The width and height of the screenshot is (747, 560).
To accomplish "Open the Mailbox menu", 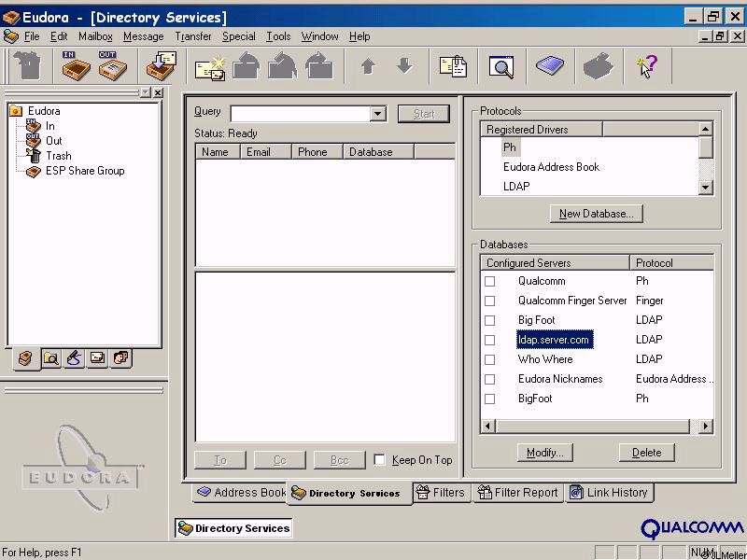I will click(x=95, y=36).
